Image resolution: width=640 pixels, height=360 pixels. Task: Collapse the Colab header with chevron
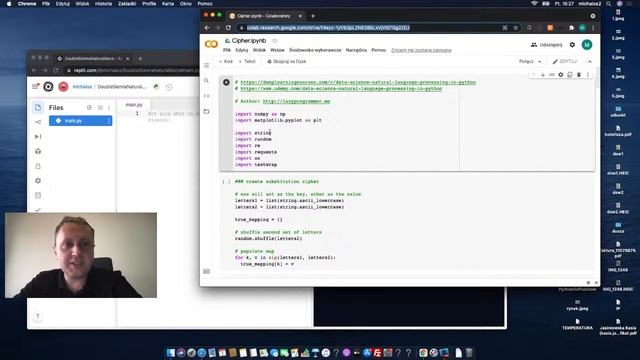(x=590, y=62)
